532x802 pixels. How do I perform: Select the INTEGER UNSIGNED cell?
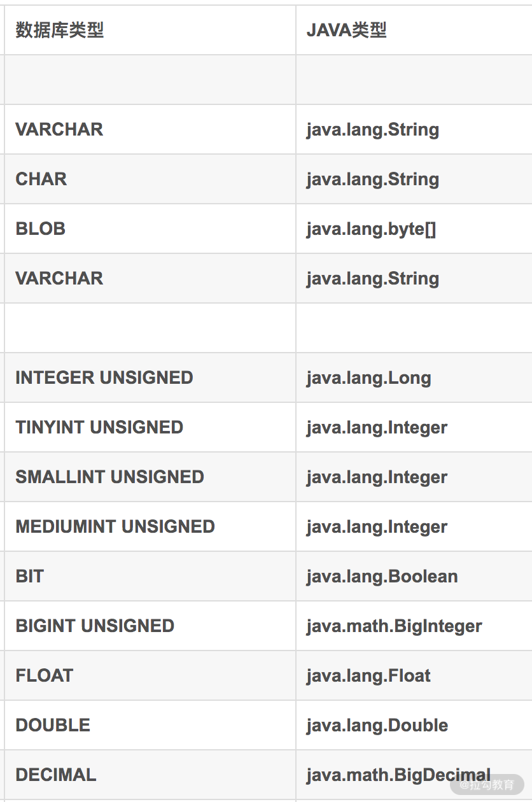click(104, 377)
